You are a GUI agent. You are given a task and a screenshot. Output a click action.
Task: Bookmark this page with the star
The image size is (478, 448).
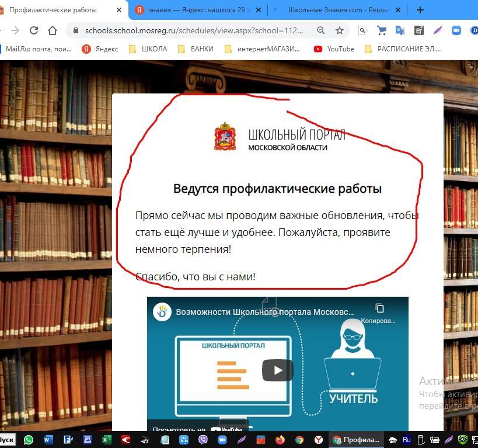[x=340, y=30]
